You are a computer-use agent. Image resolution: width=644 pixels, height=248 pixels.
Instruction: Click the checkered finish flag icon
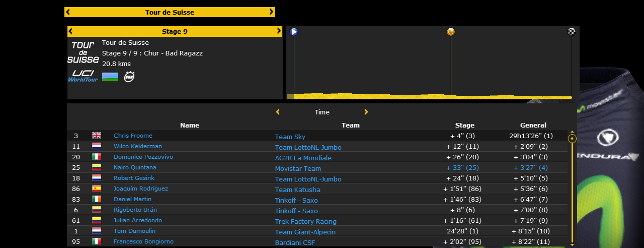click(572, 32)
